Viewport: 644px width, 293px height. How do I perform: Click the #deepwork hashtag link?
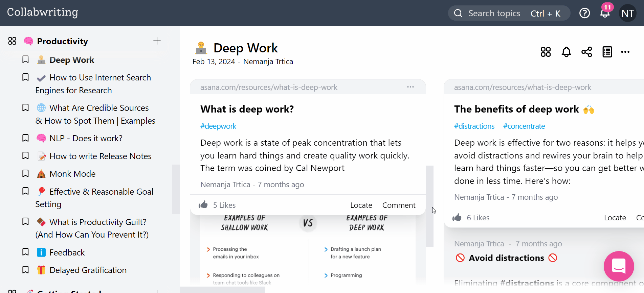pos(218,126)
